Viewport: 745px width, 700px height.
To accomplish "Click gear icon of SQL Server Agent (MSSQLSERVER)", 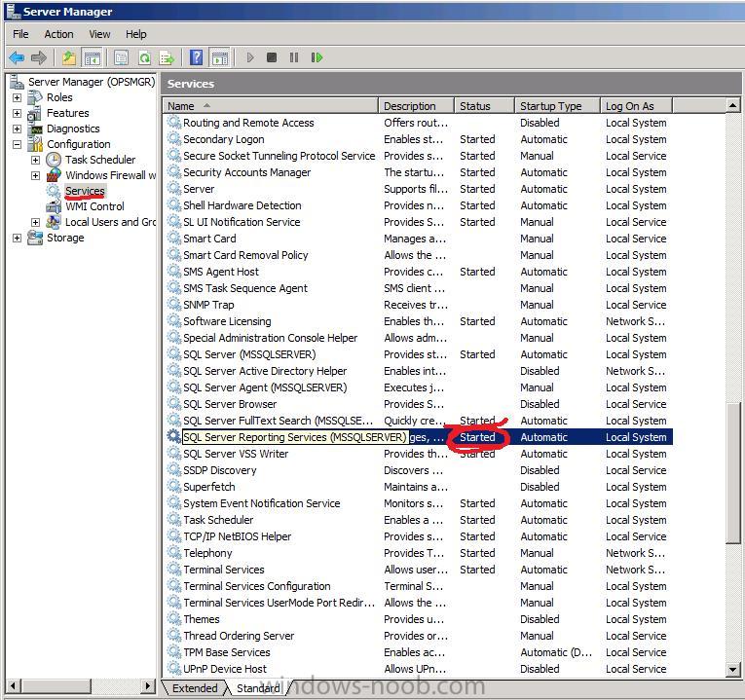I will (x=174, y=387).
